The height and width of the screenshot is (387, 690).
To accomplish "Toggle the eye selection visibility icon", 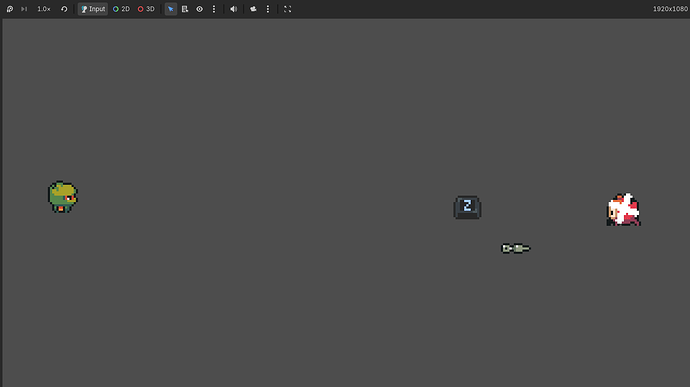I will point(200,9).
